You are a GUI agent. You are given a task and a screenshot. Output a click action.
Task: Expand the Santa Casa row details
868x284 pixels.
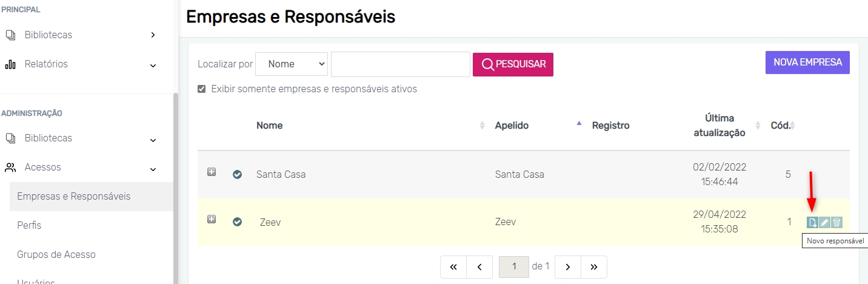pos(212,172)
